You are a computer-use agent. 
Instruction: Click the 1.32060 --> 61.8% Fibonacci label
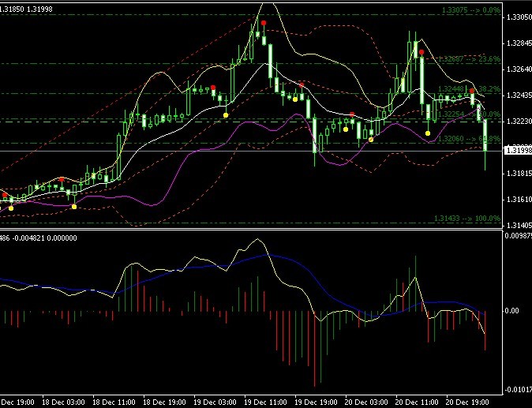point(469,138)
